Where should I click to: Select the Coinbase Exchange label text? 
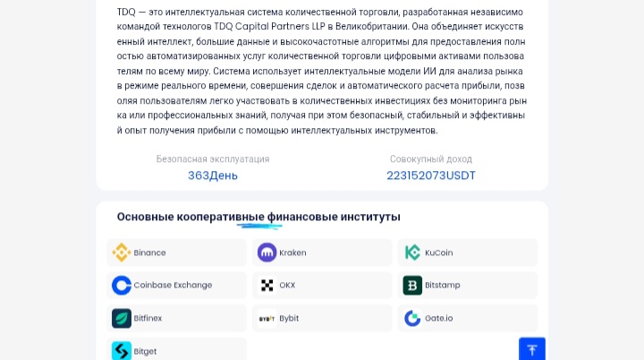point(173,285)
